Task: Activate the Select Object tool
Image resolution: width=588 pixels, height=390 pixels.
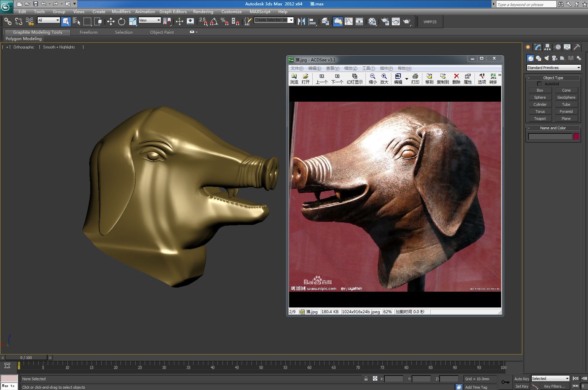Action: coord(66,22)
